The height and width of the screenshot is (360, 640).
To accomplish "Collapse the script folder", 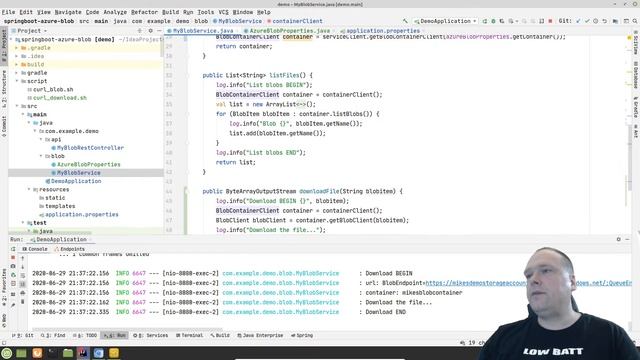I will click(x=17, y=81).
